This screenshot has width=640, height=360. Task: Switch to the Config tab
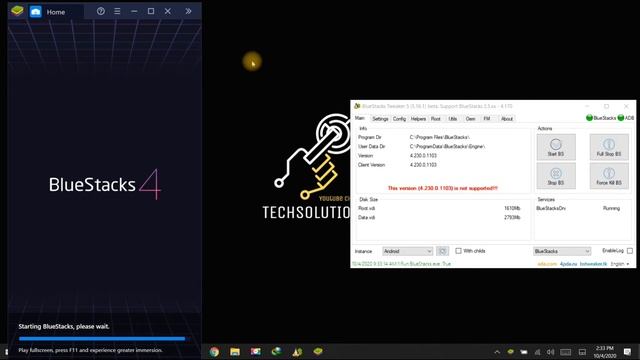pyautogui.click(x=399, y=119)
